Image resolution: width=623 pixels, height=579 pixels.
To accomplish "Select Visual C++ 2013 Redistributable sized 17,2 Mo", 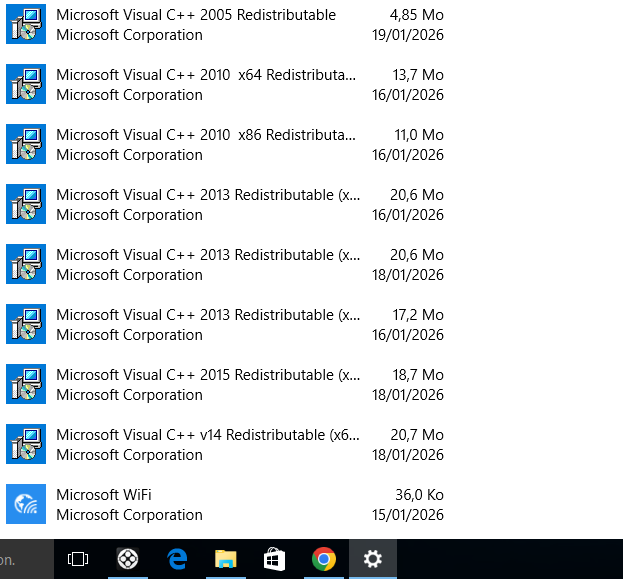I will 208,315.
